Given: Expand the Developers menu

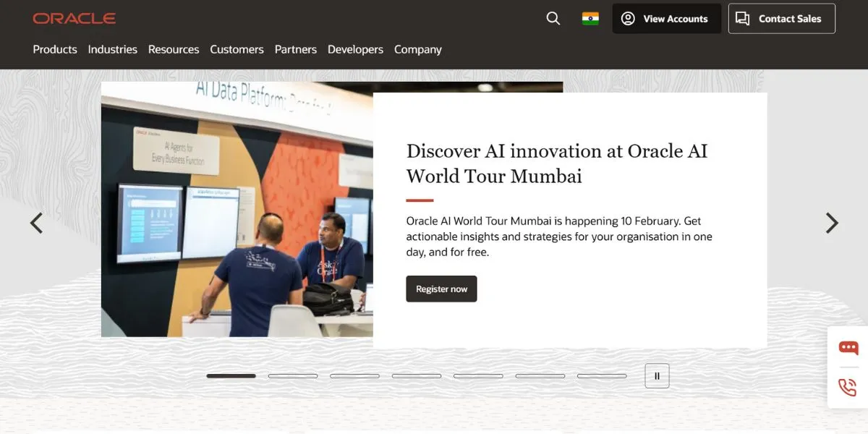Looking at the screenshot, I should [355, 49].
